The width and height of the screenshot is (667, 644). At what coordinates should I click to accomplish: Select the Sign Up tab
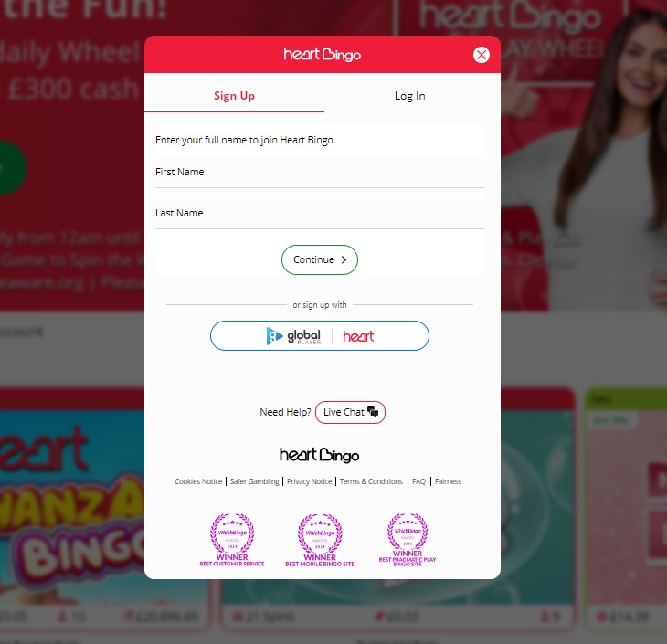[235, 96]
